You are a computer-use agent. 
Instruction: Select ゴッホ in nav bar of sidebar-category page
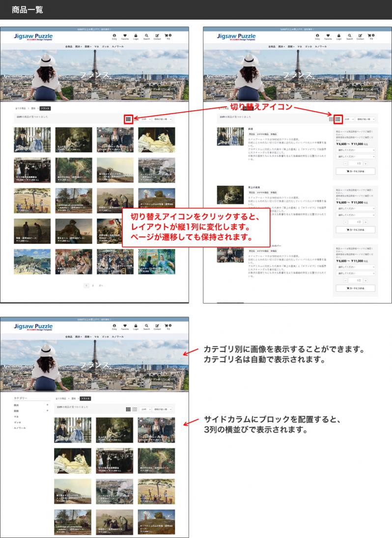[x=105, y=336]
